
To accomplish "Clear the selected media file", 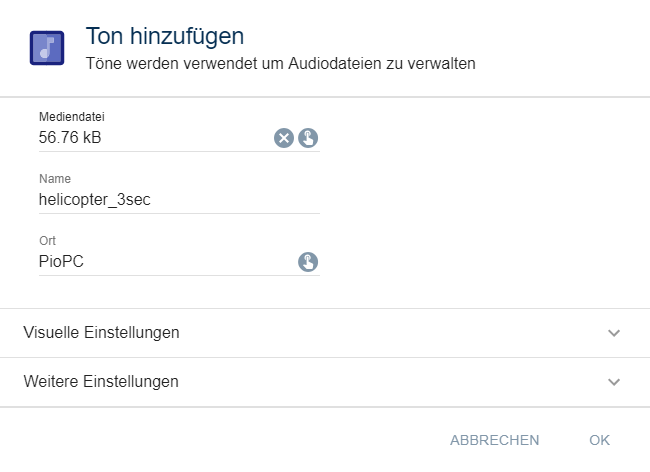I will click(284, 138).
